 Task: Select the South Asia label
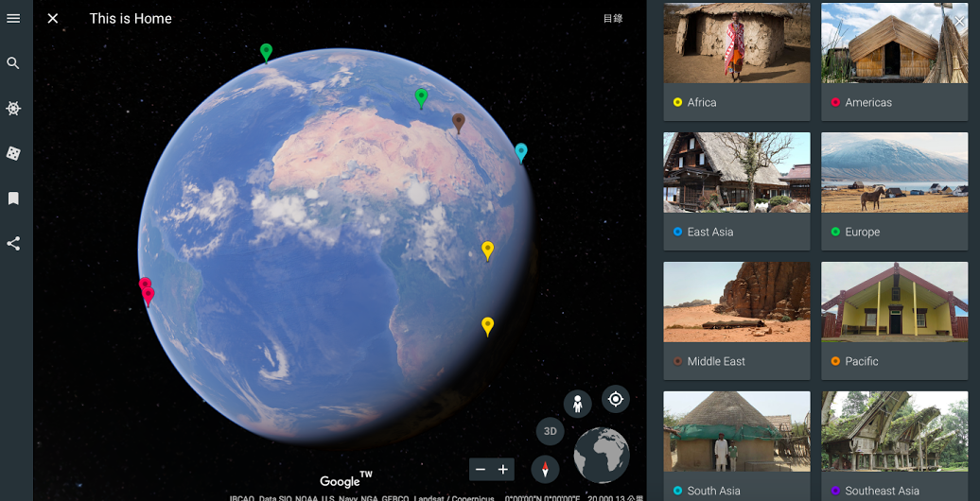[x=714, y=491]
